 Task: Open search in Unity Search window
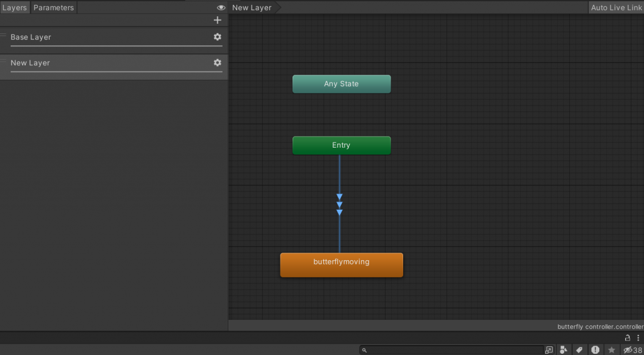point(549,350)
